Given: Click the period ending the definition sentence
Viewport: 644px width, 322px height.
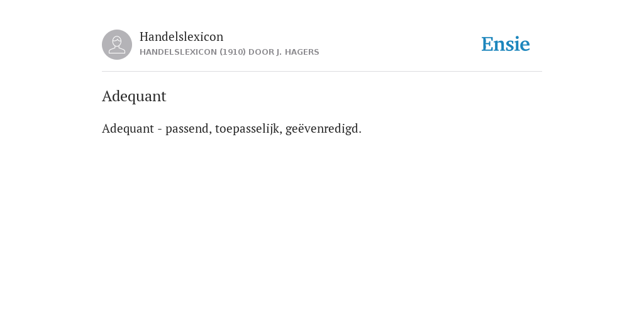Looking at the screenshot, I should (x=360, y=132).
